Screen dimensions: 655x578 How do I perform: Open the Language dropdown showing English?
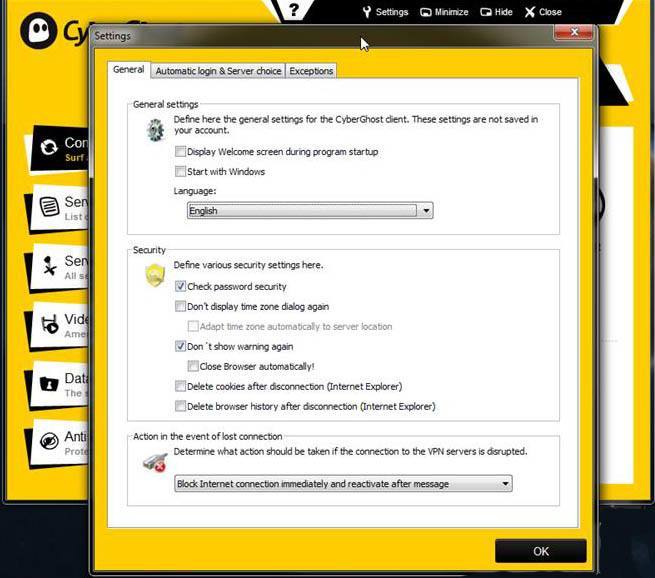click(x=310, y=210)
